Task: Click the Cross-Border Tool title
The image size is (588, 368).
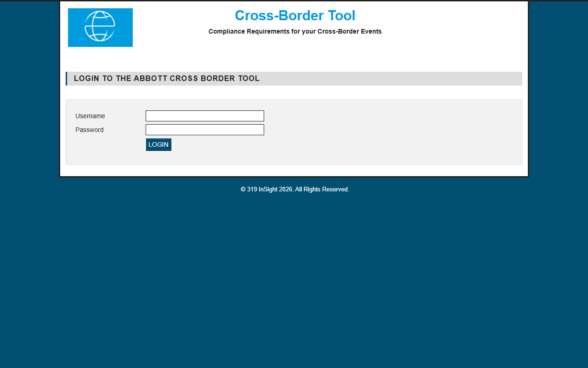Action: tap(295, 16)
